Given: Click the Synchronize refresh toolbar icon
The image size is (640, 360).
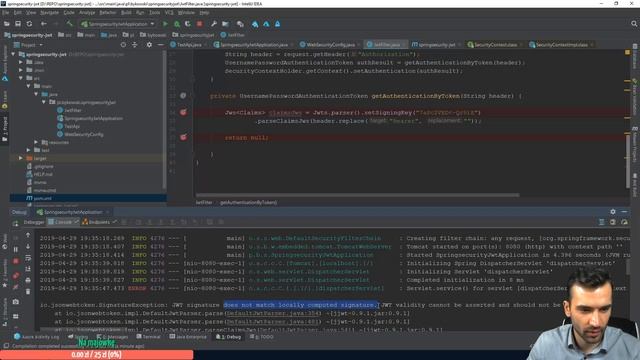Looking at the screenshot, I should coord(29,24).
